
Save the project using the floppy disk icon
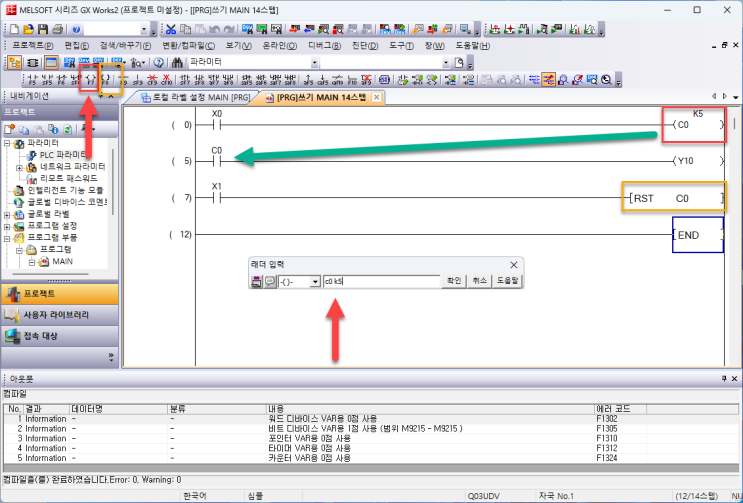(43, 29)
